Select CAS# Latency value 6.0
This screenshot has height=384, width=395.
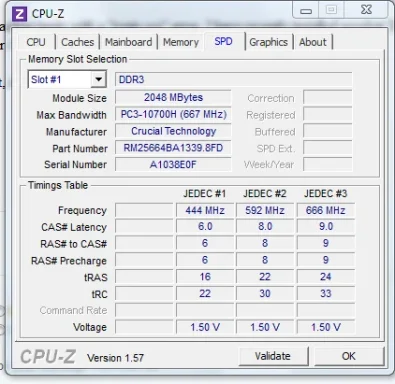205,227
